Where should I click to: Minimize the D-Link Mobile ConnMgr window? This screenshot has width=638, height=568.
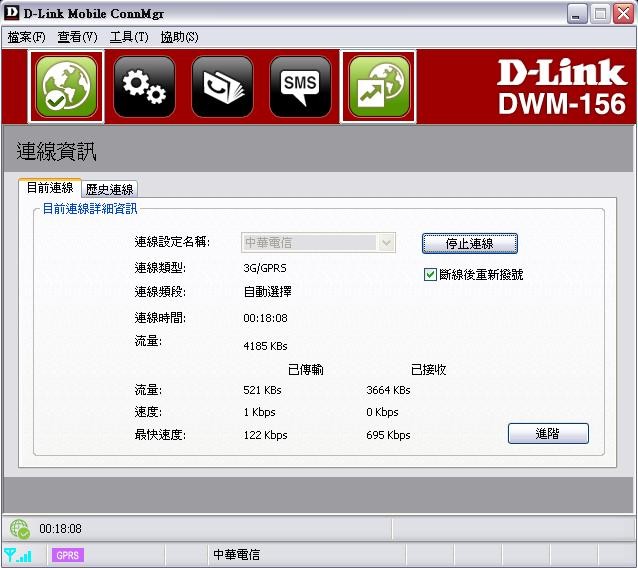coord(577,14)
